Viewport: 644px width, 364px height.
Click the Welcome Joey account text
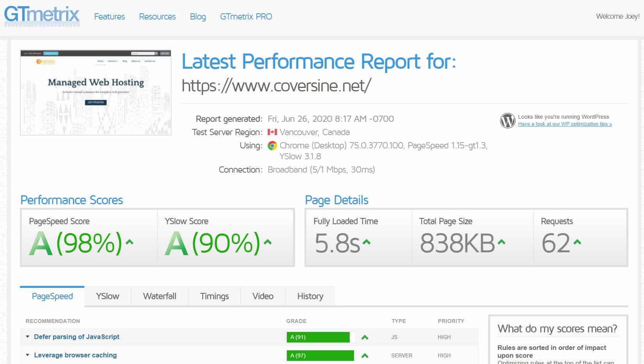[x=618, y=16]
